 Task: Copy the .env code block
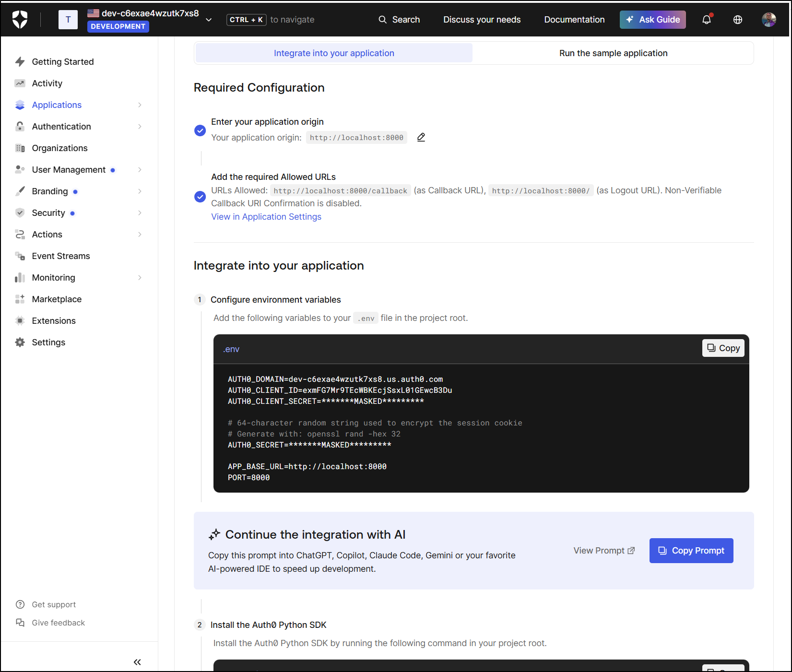[723, 348]
